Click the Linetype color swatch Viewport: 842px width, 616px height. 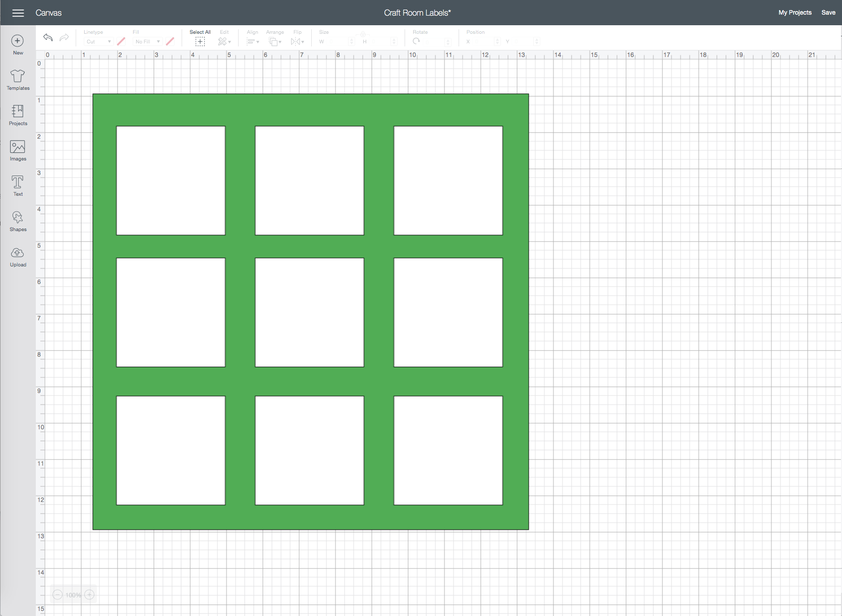121,41
